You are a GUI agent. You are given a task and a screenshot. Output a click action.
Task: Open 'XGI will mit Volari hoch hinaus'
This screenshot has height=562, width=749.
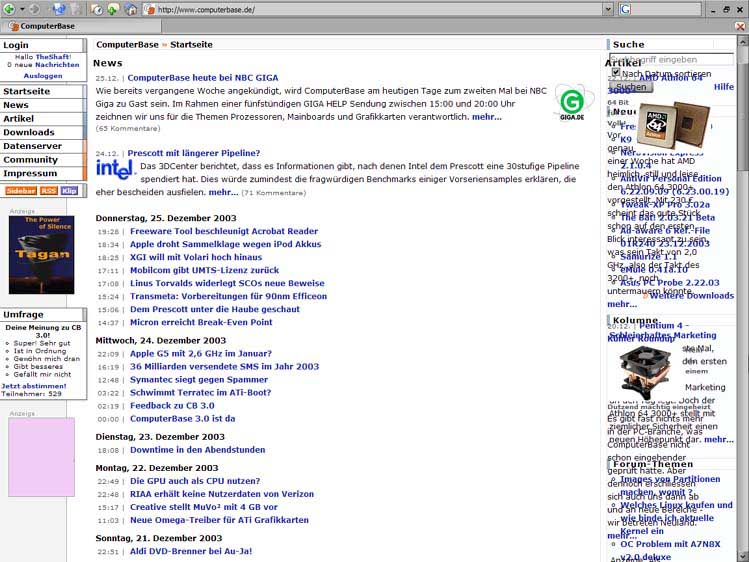196,257
